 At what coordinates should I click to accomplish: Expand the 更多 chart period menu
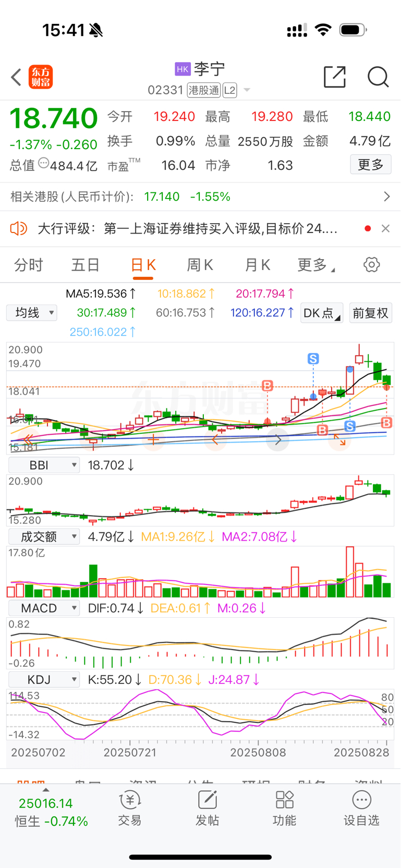tap(315, 265)
